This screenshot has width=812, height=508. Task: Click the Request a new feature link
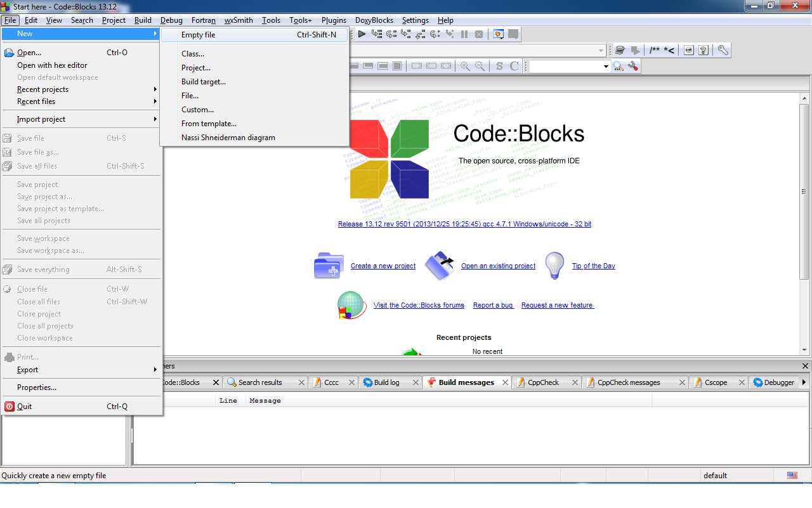pos(558,305)
